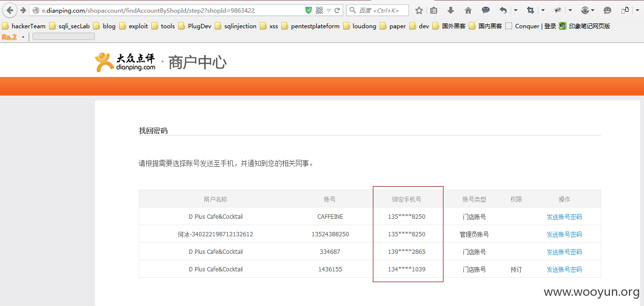Click the undo curved arrow toolbar icon

point(503,10)
